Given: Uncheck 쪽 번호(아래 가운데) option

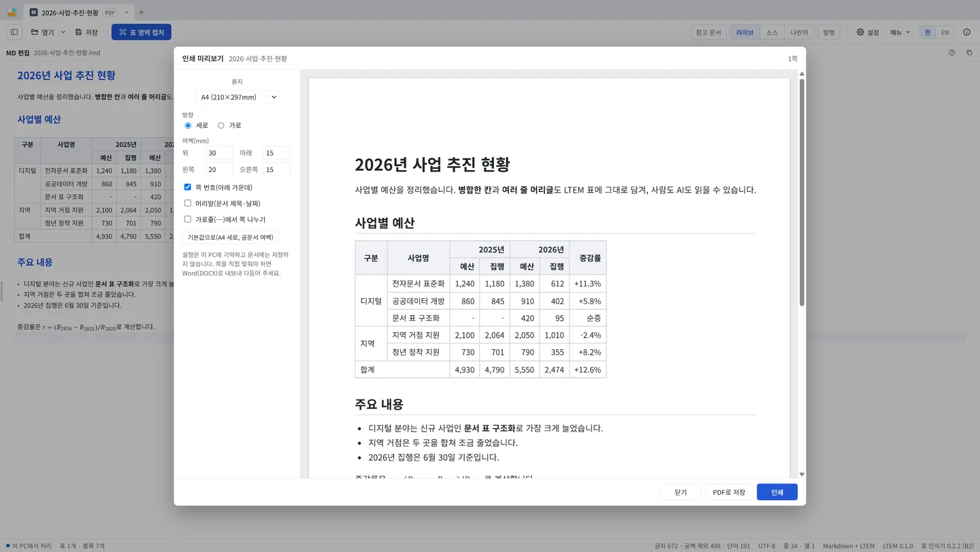Looking at the screenshot, I should pos(188,187).
